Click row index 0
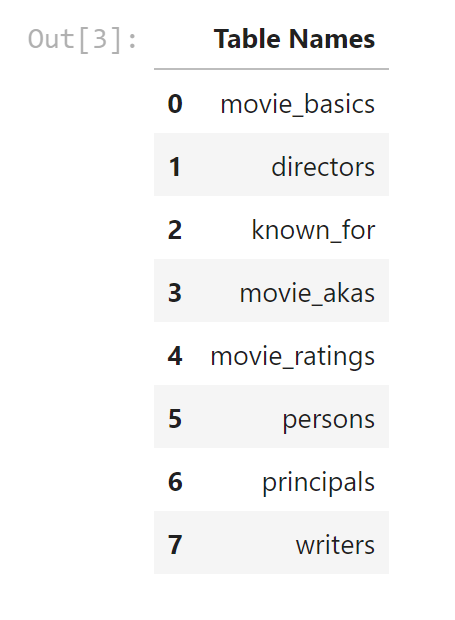Image resolution: width=455 pixels, height=620 pixels. click(175, 104)
